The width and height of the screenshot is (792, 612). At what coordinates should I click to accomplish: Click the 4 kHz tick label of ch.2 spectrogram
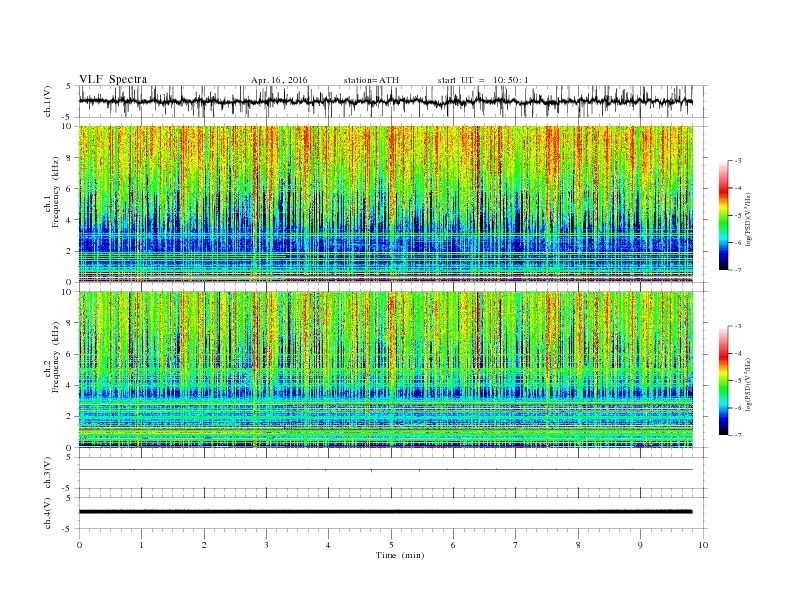click(x=70, y=386)
